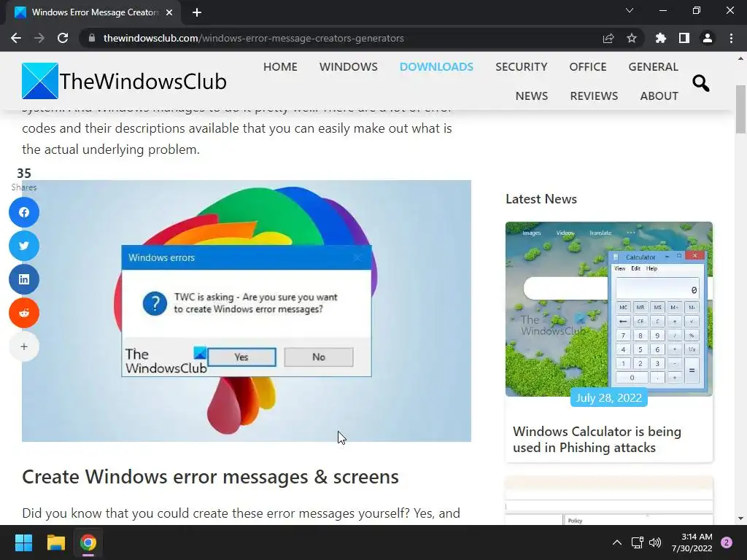Open the SECURITY menu item

click(521, 66)
